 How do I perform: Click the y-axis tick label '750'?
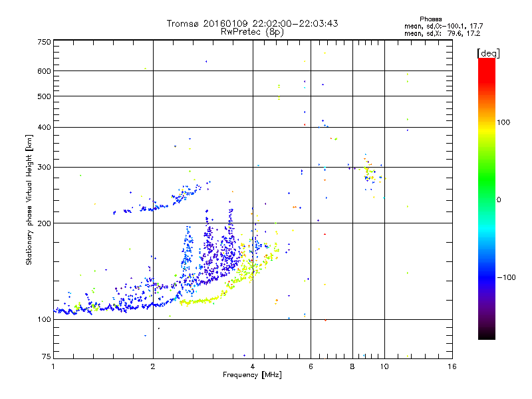[44, 42]
